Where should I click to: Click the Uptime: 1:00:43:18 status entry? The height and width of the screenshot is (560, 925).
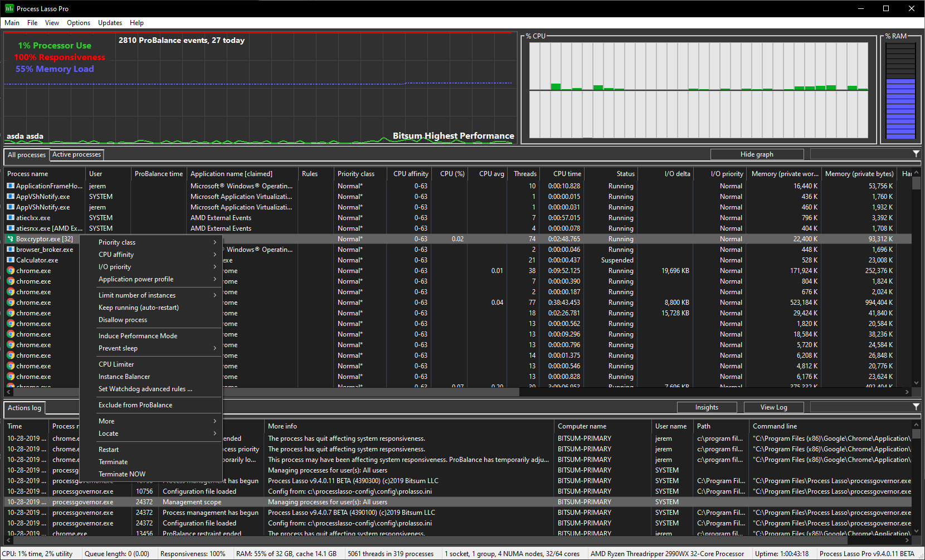pyautogui.click(x=781, y=554)
